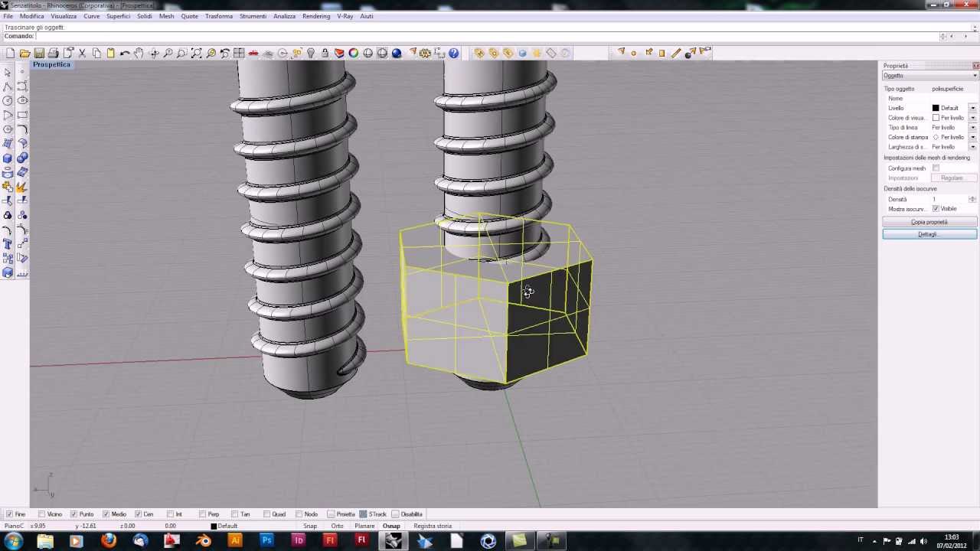Image resolution: width=980 pixels, height=551 pixels.
Task: Toggle the Planare status bar button
Action: click(x=364, y=527)
